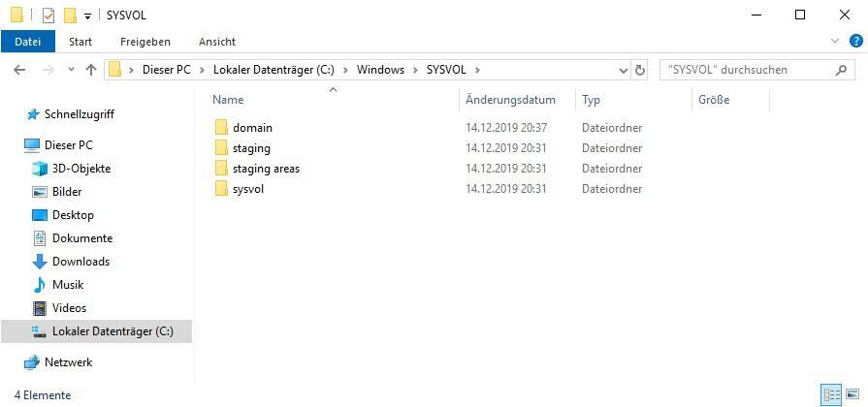Click the SYSVOL durchsuchen search field
Viewport: 868px width, 407px height.
pos(742,70)
